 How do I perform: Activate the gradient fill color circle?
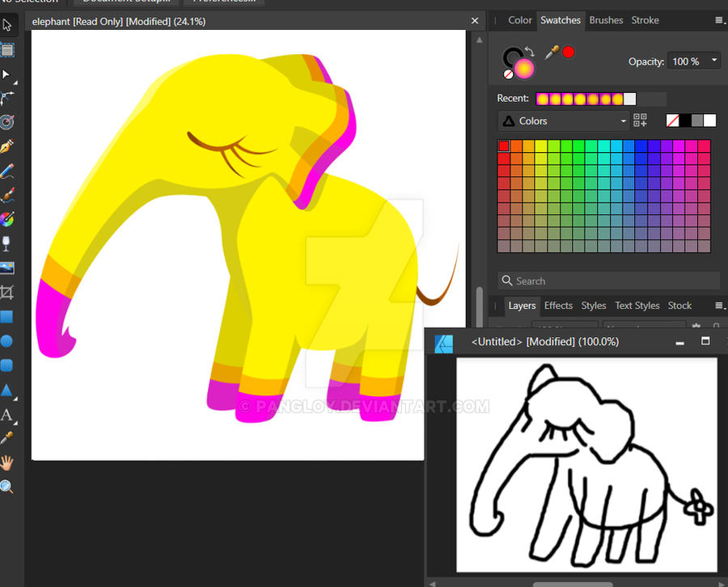tap(524, 70)
